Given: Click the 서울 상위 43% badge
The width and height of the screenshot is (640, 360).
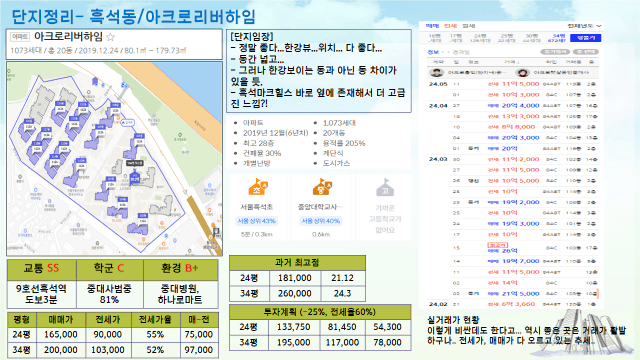Looking at the screenshot, I should pos(257,221).
